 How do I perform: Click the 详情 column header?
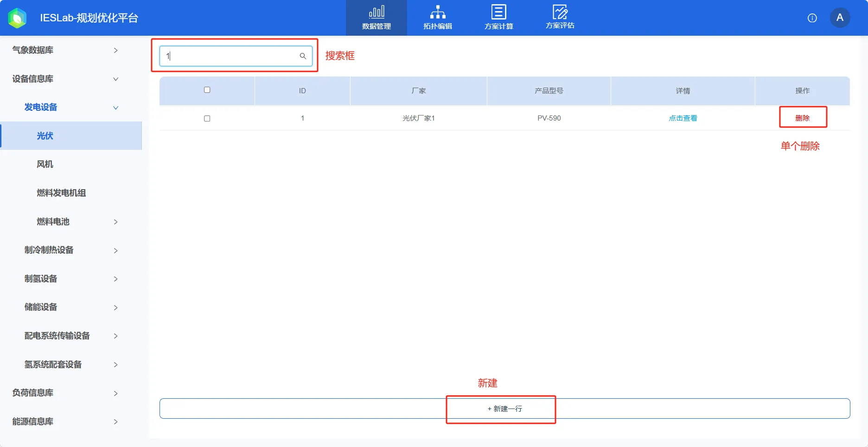click(x=683, y=91)
